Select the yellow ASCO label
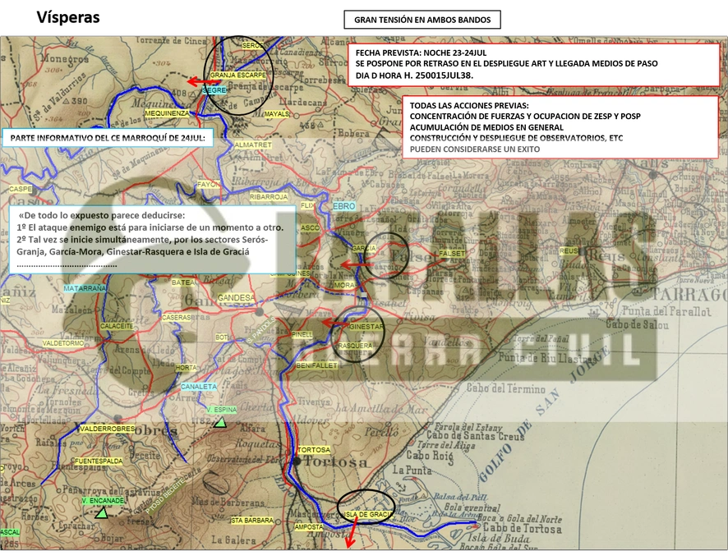 pyautogui.click(x=310, y=227)
